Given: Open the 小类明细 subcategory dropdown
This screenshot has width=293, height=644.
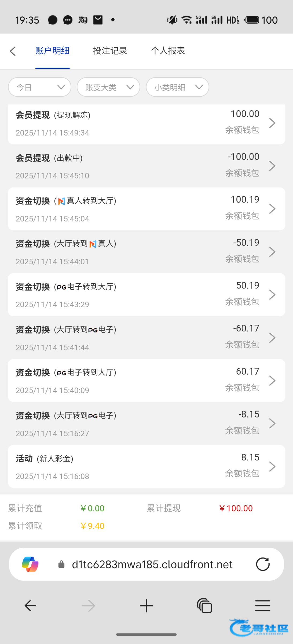Looking at the screenshot, I should (177, 87).
